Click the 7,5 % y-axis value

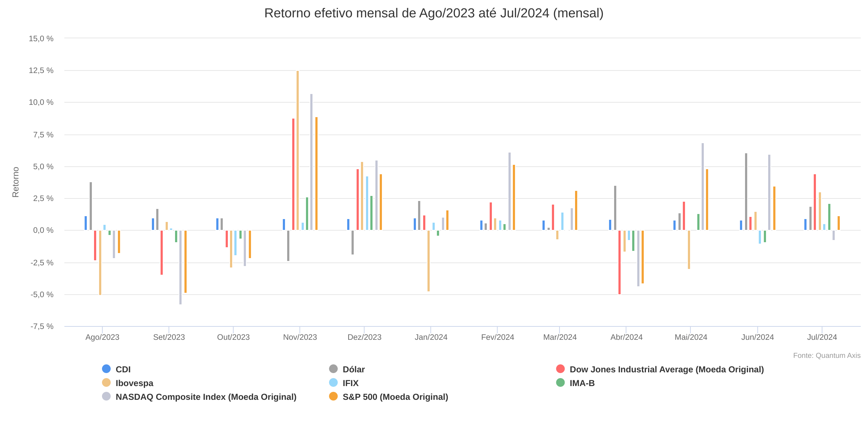[43, 135]
